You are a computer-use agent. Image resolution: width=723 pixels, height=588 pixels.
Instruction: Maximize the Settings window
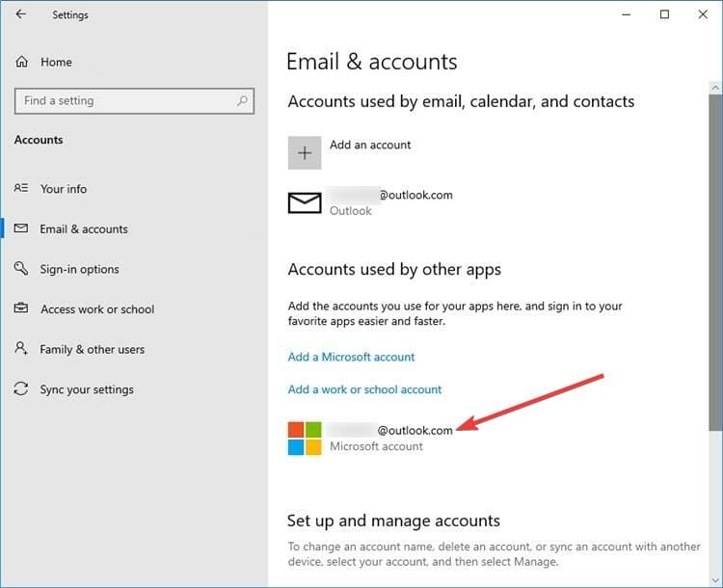pos(664,14)
